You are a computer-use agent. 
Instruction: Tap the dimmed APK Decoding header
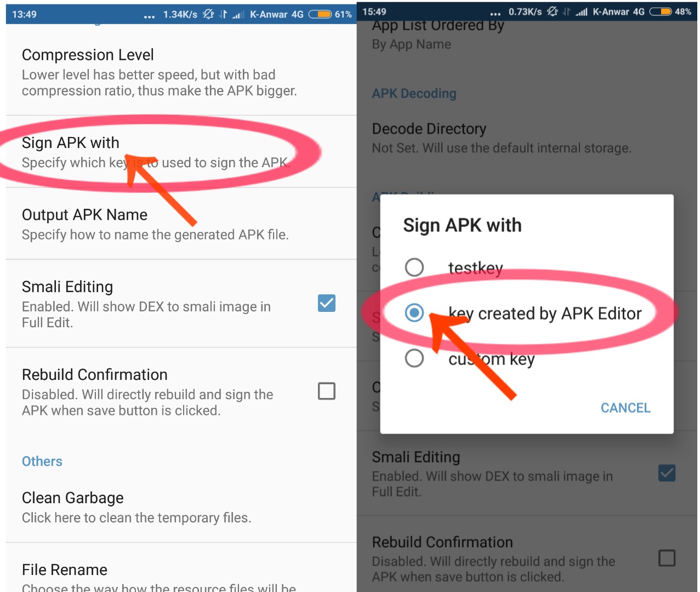(x=414, y=94)
